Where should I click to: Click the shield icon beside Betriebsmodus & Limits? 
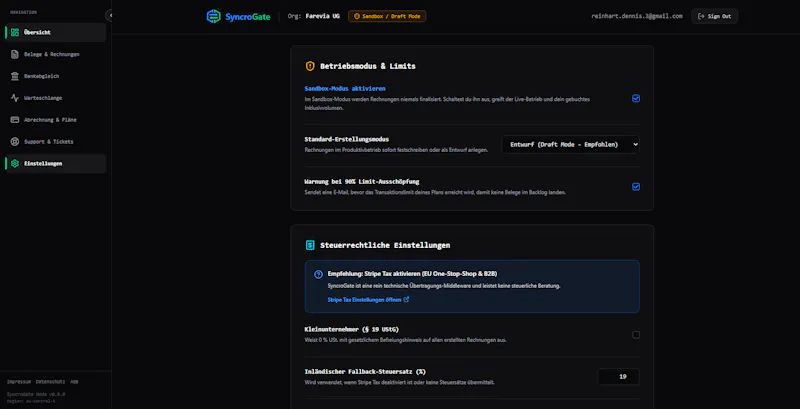(x=310, y=66)
